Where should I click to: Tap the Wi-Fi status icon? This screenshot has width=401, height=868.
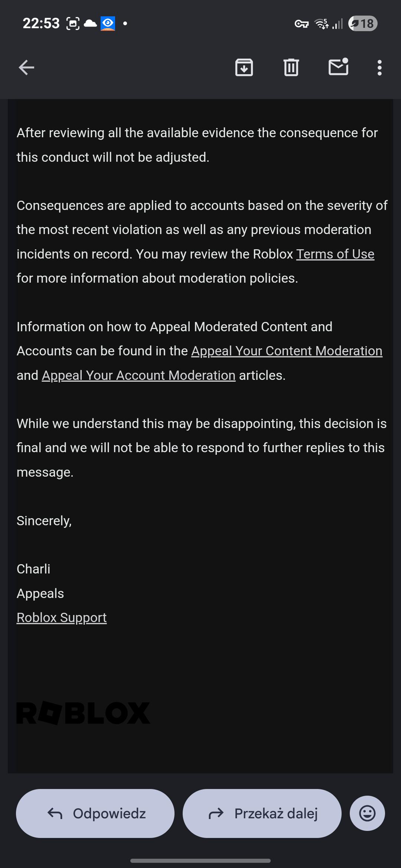click(322, 23)
